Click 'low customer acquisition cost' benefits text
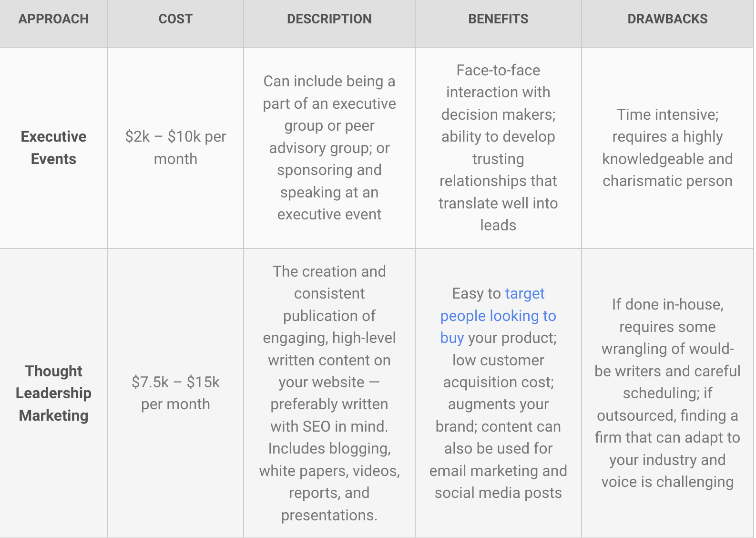Viewport: 756px width, 538px height. click(x=498, y=371)
